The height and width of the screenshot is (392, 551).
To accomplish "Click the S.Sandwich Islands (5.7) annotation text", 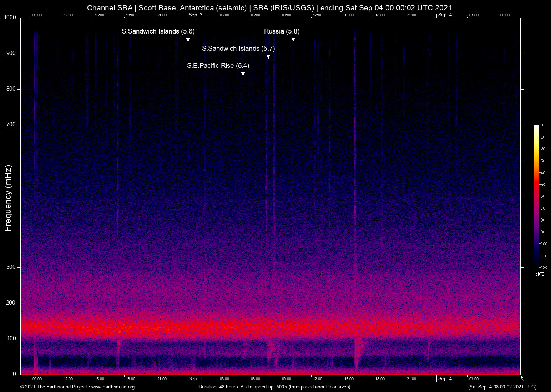I will pyautogui.click(x=238, y=49).
